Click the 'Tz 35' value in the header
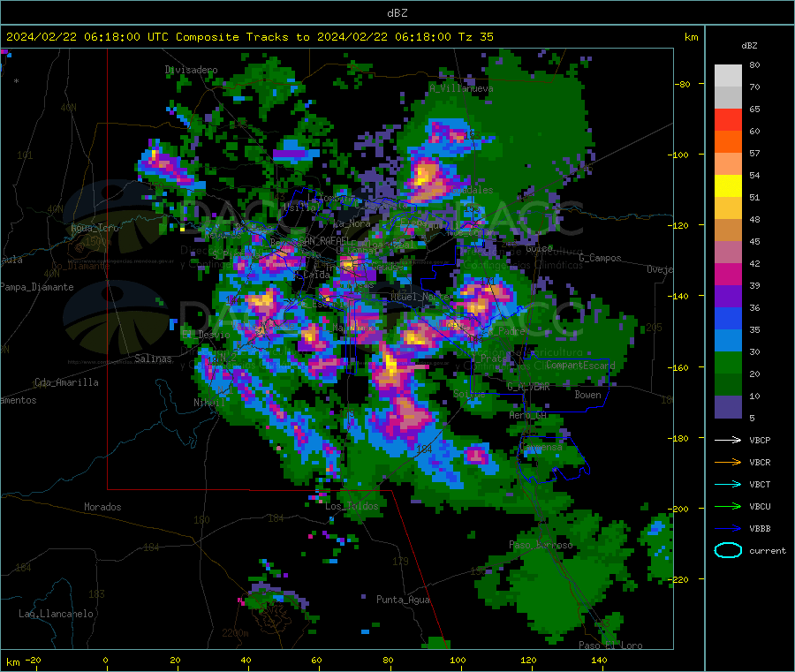Image resolution: width=795 pixels, height=672 pixels. 475,37
